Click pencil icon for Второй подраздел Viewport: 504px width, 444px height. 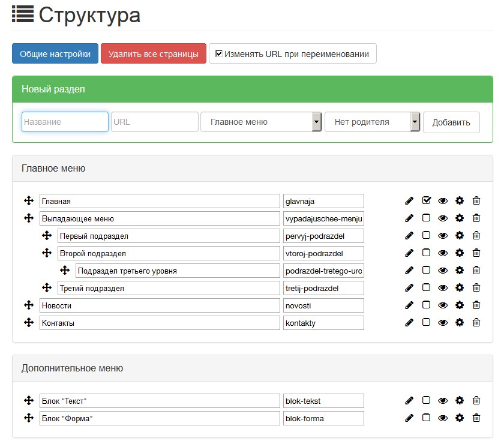409,253
